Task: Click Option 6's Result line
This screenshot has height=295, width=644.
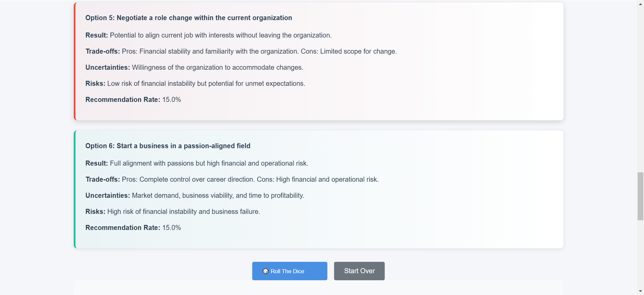Action: click(x=197, y=163)
